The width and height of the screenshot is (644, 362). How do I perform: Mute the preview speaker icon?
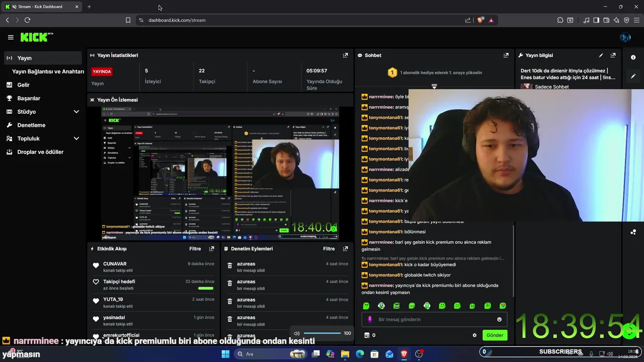click(297, 333)
